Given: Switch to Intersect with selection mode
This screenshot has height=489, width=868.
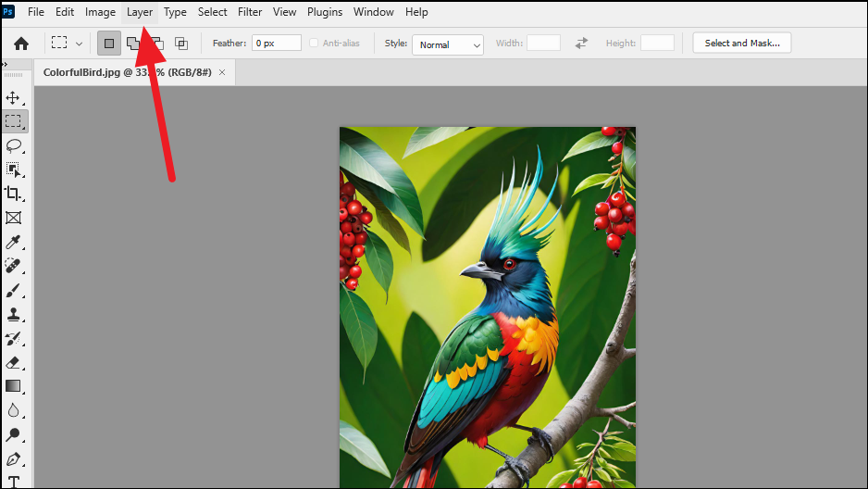Looking at the screenshot, I should [181, 43].
